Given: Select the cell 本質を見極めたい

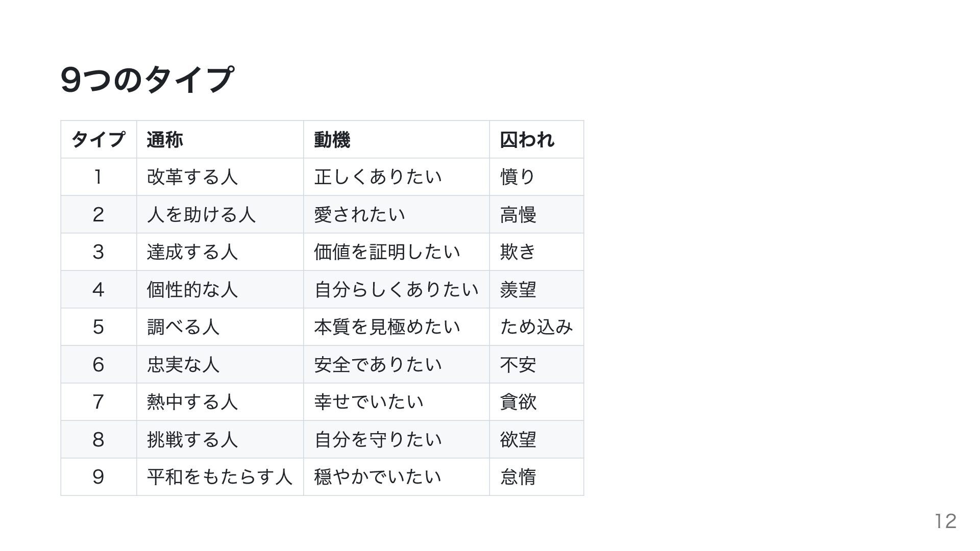Looking at the screenshot, I should click(x=387, y=327).
